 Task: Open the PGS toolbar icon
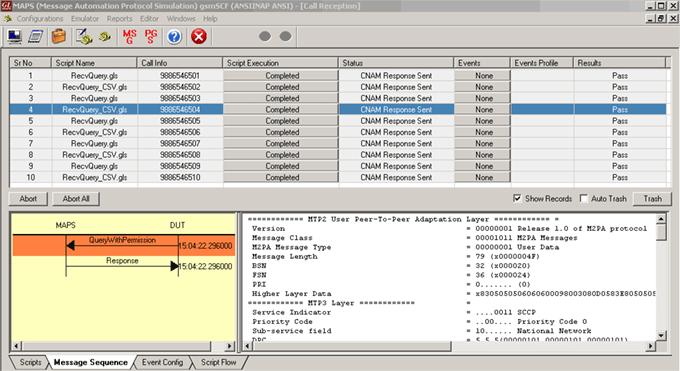pos(150,36)
